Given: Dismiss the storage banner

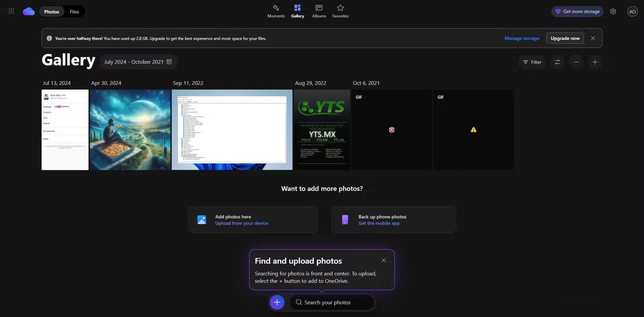Looking at the screenshot, I should [593, 38].
